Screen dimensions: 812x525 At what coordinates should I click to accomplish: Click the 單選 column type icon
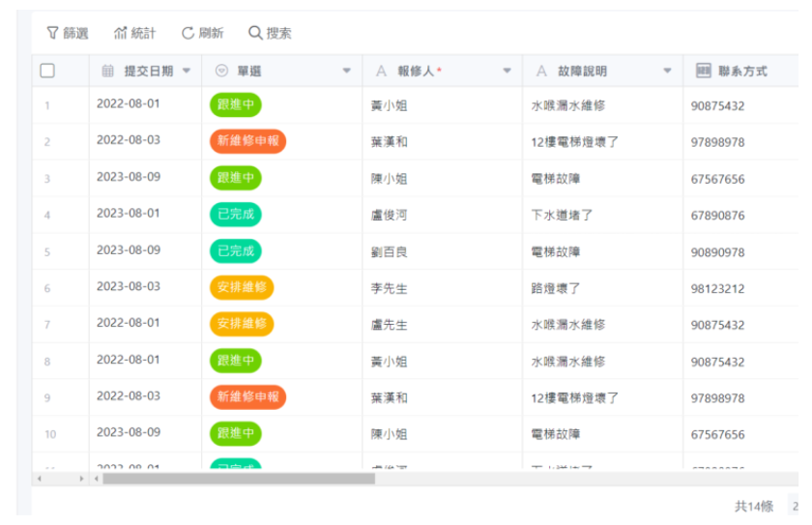(221, 71)
